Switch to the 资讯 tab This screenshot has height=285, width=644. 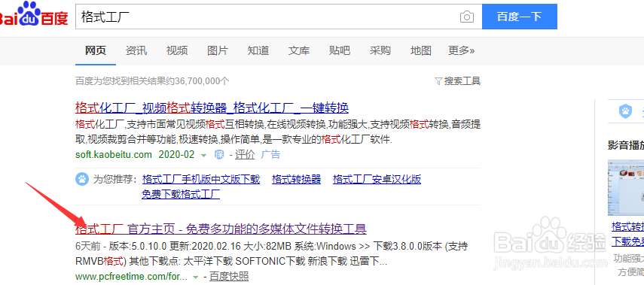tap(136, 51)
